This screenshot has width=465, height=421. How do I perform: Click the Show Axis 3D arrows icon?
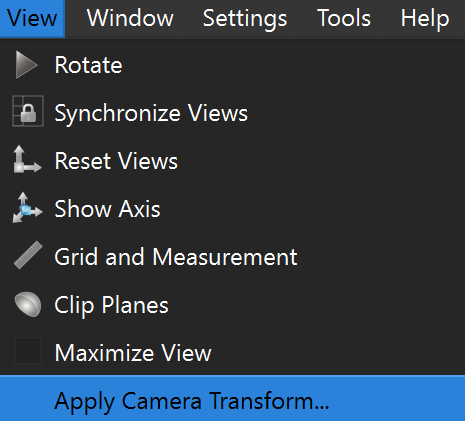pyautogui.click(x=27, y=207)
